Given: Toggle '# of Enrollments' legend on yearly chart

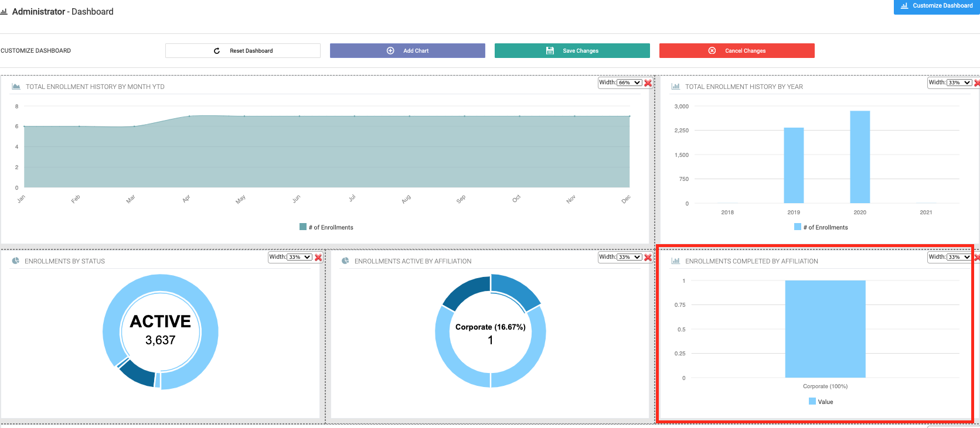Looking at the screenshot, I should point(821,227).
